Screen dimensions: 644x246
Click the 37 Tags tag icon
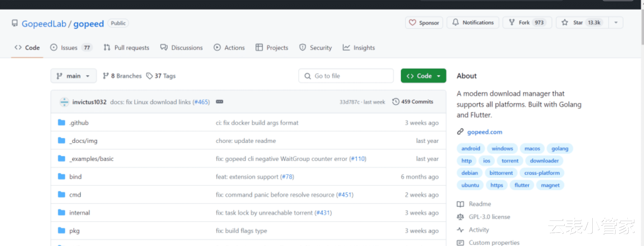click(149, 76)
